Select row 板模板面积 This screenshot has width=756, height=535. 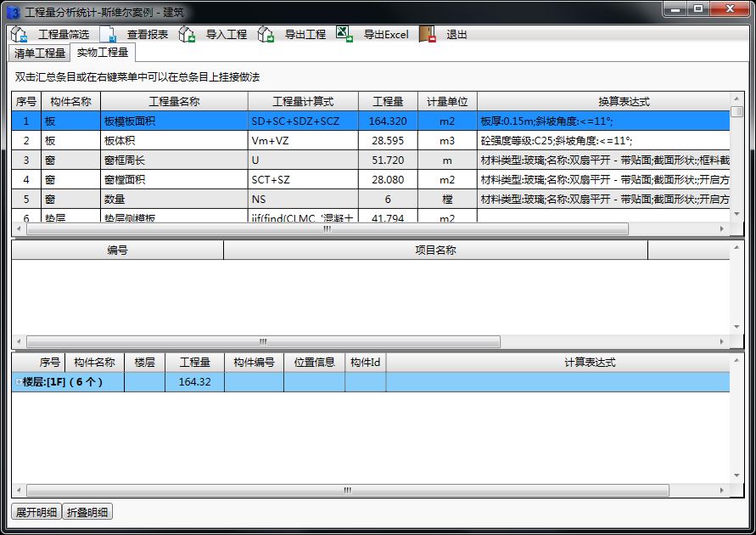coord(370,121)
